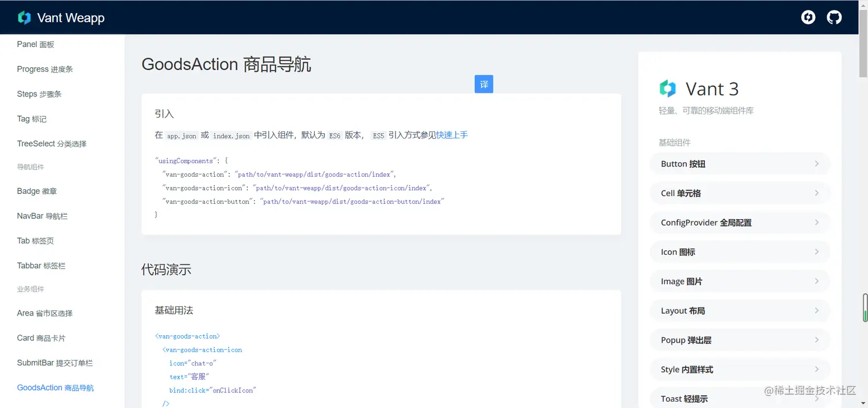The image size is (868, 408).
Task: Click chevron arrow on Cell 单元格 row
Action: [816, 193]
